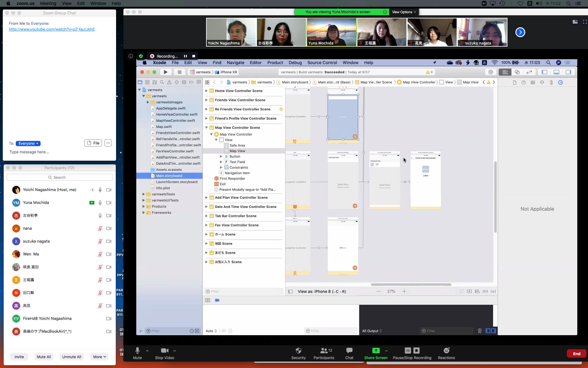Unmute nana's microphone in participants list
Image resolution: width=588 pixels, height=368 pixels.
coord(100,228)
